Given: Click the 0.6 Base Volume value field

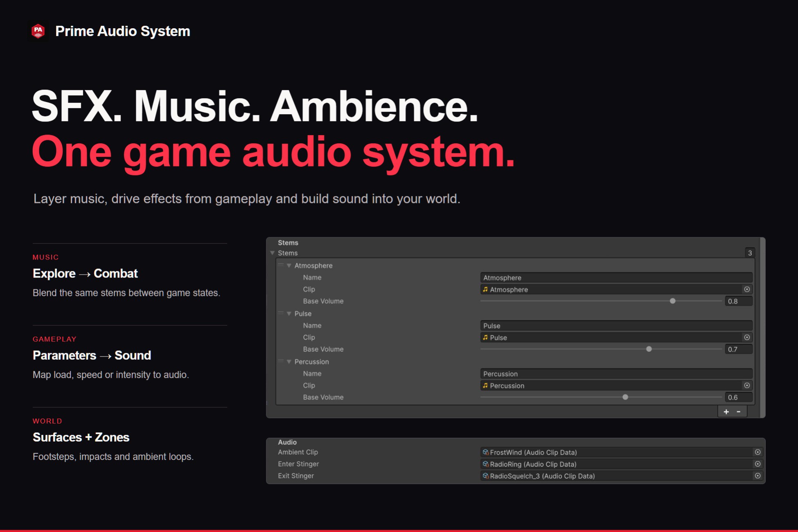Looking at the screenshot, I should 738,397.
